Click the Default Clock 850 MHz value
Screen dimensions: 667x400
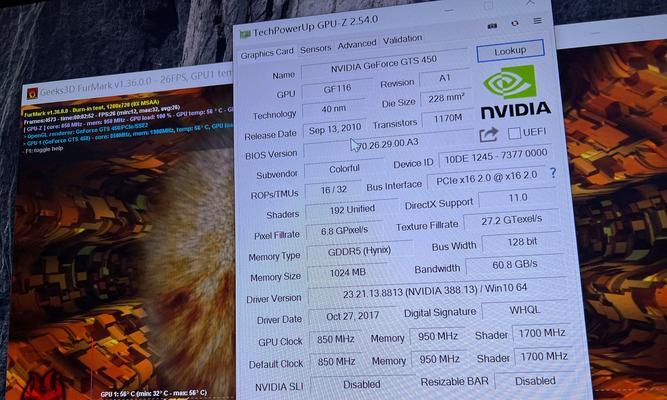click(x=336, y=362)
